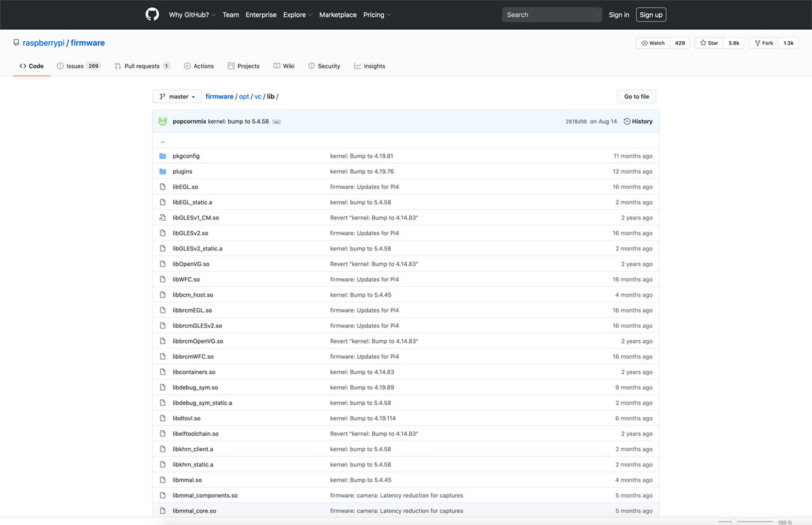Click the Enterprise link in header
The width and height of the screenshot is (812, 525).
[x=261, y=15]
